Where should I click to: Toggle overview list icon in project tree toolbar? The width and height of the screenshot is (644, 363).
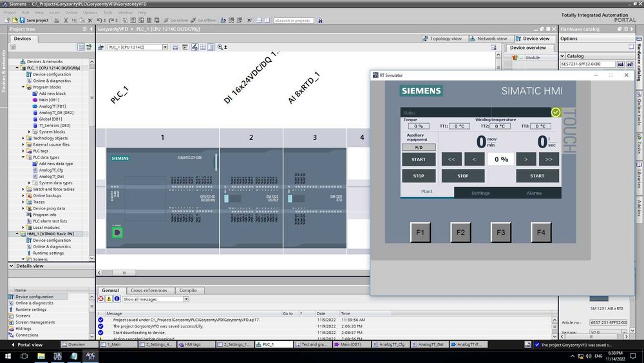point(81,47)
